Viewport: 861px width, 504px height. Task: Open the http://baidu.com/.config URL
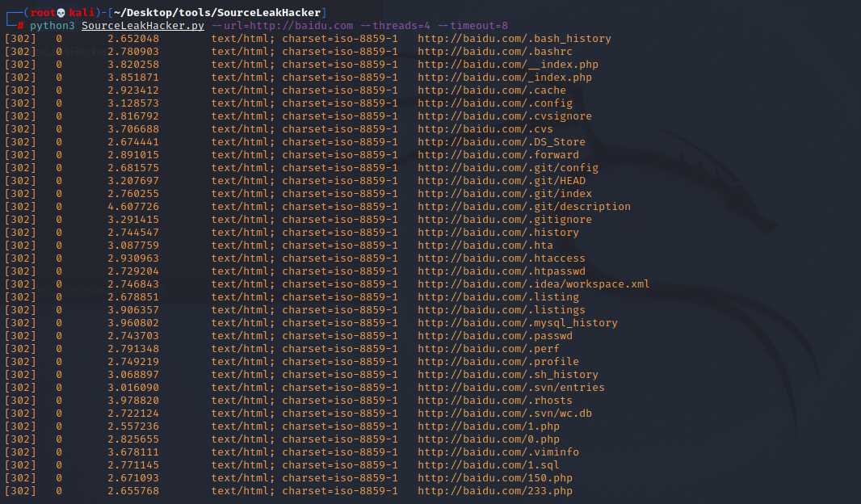point(495,103)
